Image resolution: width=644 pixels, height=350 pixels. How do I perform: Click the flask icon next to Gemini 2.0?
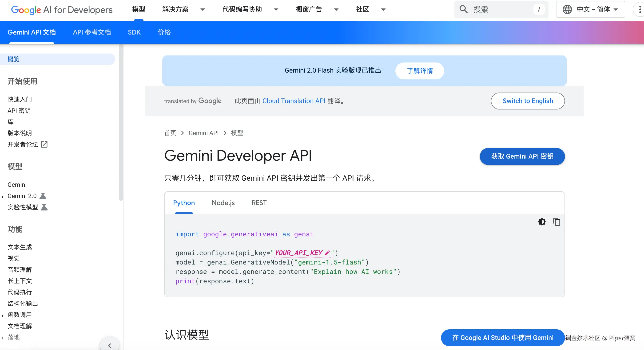pos(43,196)
